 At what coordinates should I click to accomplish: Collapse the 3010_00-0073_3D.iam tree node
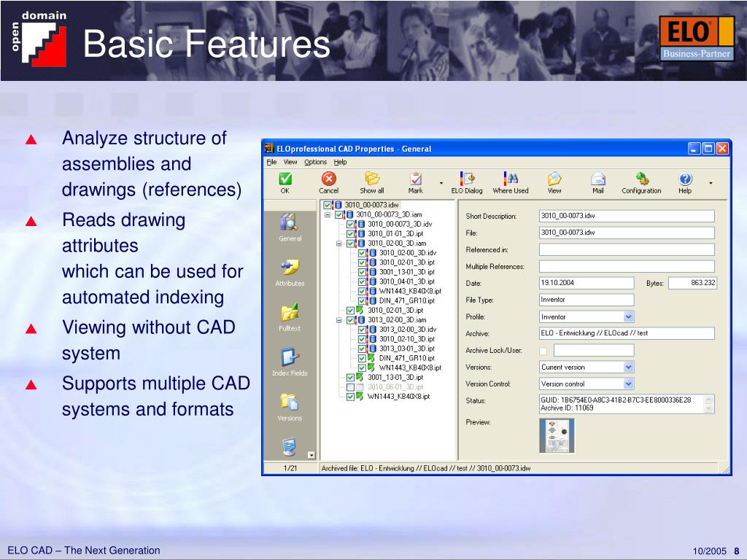point(328,215)
